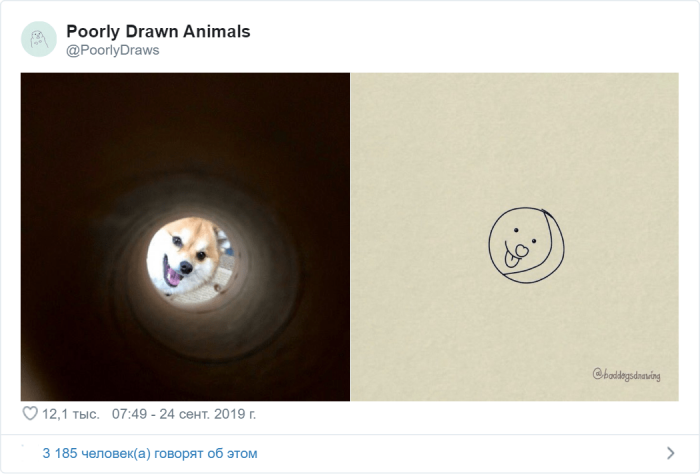Click the @baddogsdrawing watermark signature
700x474 pixels.
pos(626,375)
